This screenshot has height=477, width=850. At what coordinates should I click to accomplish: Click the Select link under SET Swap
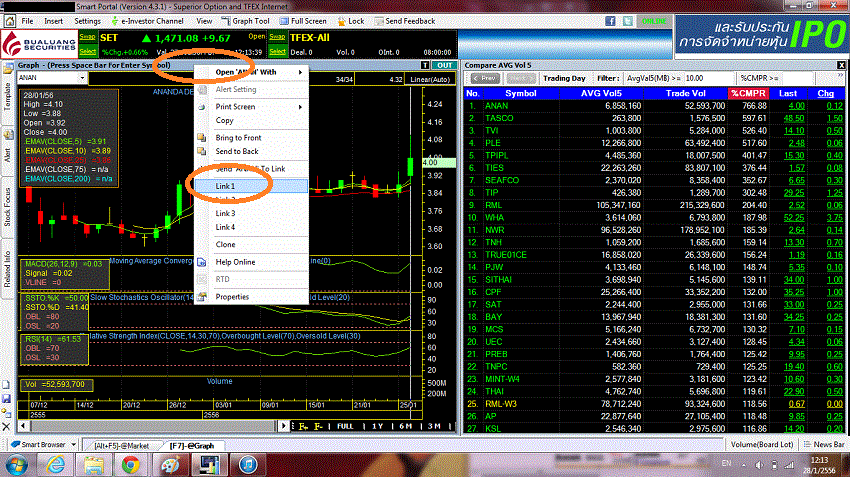pos(87,51)
